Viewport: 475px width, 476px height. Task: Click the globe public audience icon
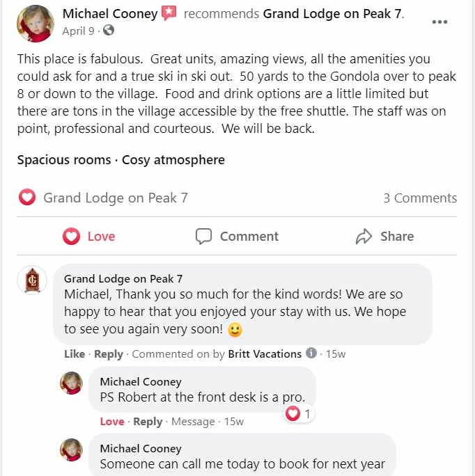pyautogui.click(x=109, y=31)
